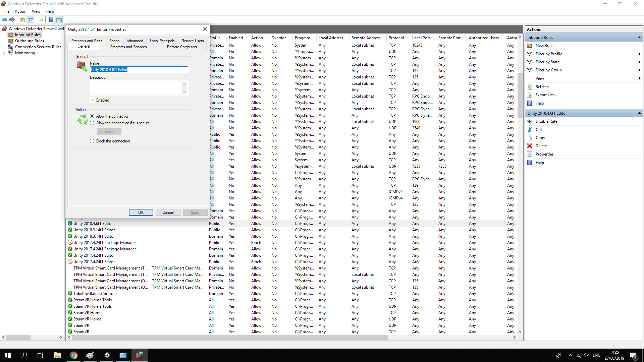The height and width of the screenshot is (362, 644).
Task: Click the Disable Rule icon
Action: [530, 121]
